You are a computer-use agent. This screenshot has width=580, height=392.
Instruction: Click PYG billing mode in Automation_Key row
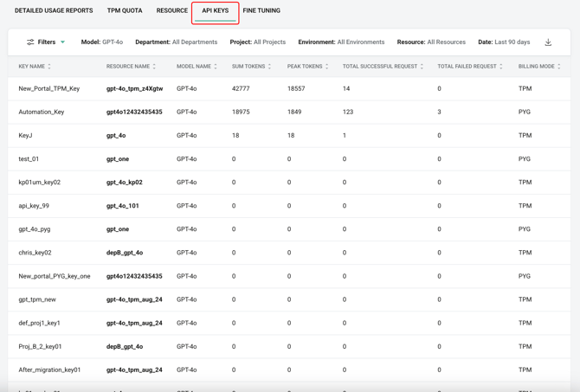coord(525,112)
